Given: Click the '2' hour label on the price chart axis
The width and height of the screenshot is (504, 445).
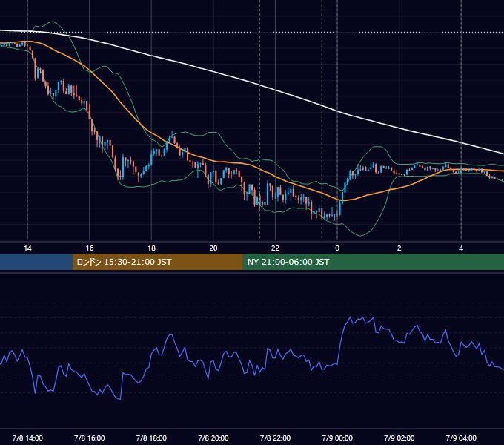Looking at the screenshot, I should coord(399,248).
